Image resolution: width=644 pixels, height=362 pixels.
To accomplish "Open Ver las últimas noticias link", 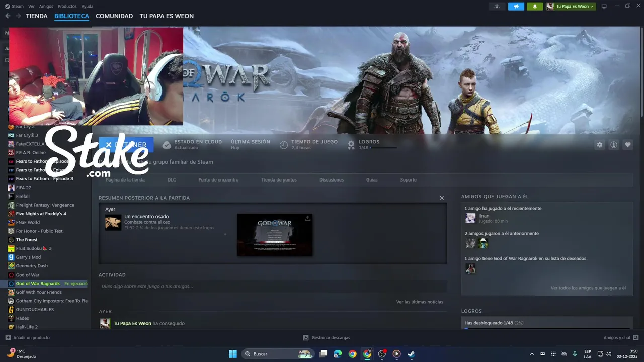I will [420, 302].
